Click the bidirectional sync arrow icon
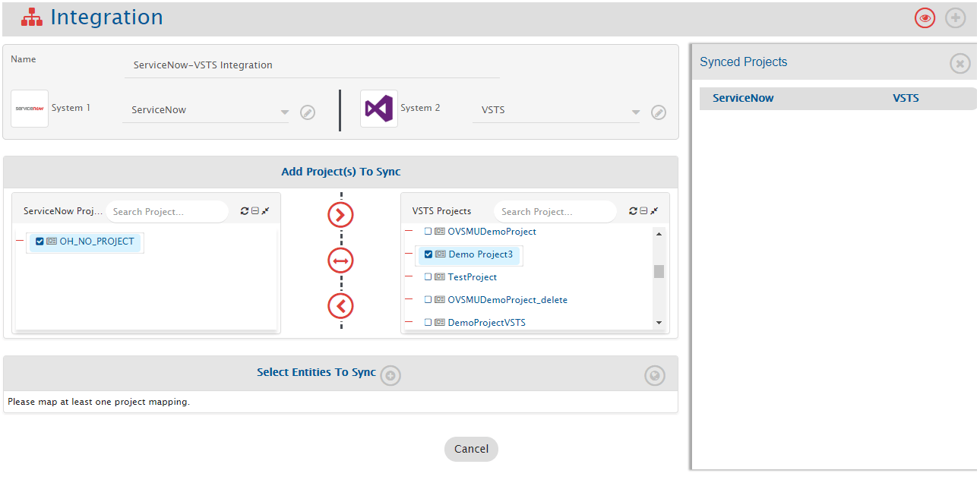Screen dimensions: 980x480 point(340,261)
